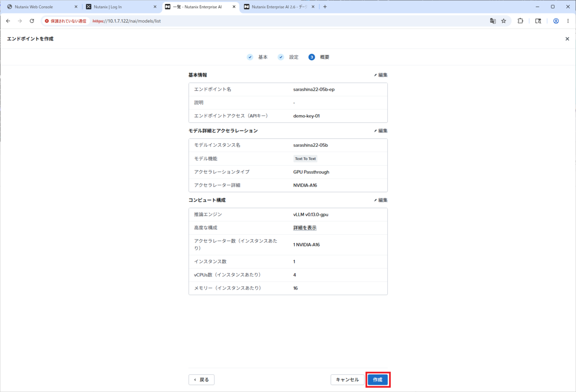This screenshot has width=576, height=392.
Task: Click the demo-key-01 API key value
Action: tap(306, 116)
